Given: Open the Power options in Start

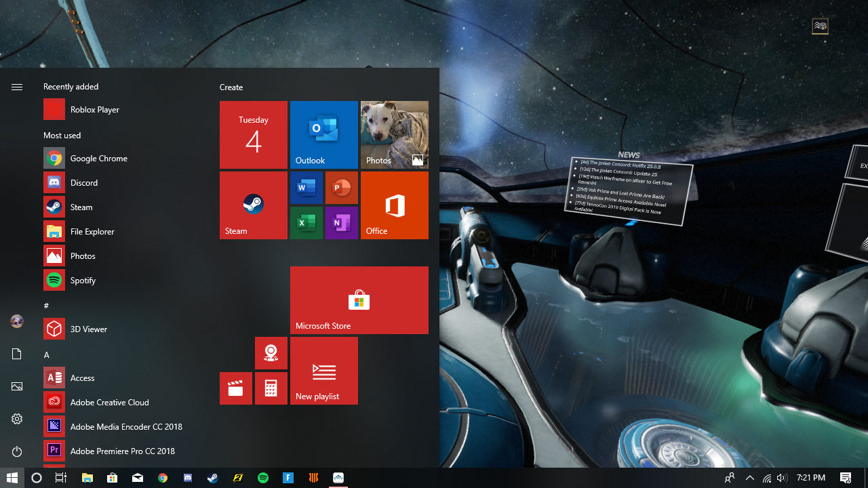Looking at the screenshot, I should (x=17, y=451).
